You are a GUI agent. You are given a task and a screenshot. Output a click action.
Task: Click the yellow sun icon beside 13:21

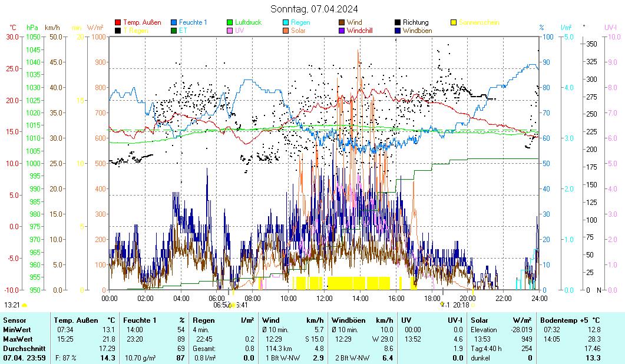point(24,305)
